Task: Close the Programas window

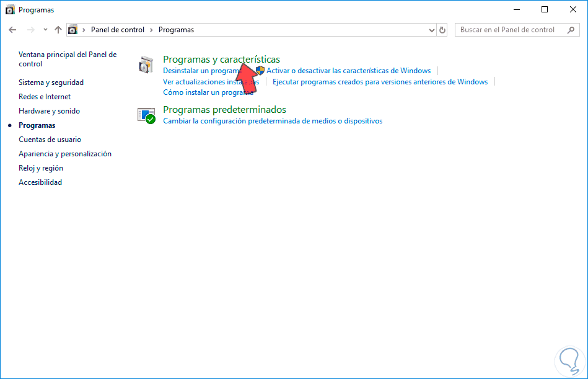Action: (x=573, y=10)
